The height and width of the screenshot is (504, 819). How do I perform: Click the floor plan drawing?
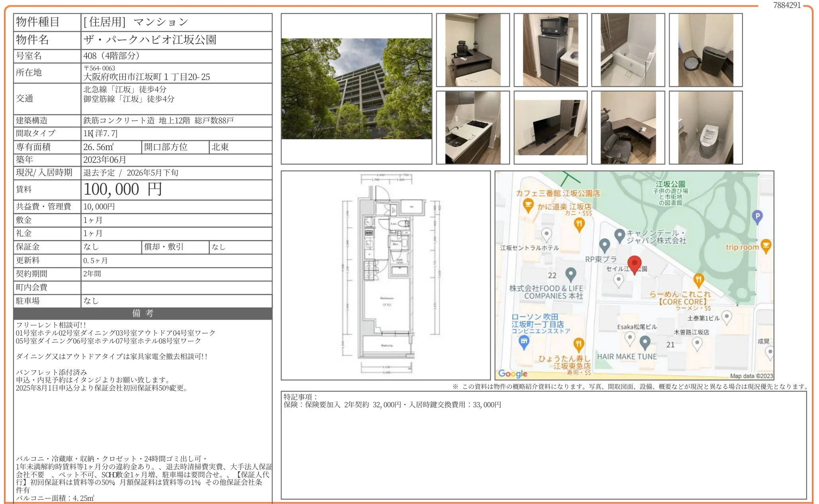coord(385,275)
